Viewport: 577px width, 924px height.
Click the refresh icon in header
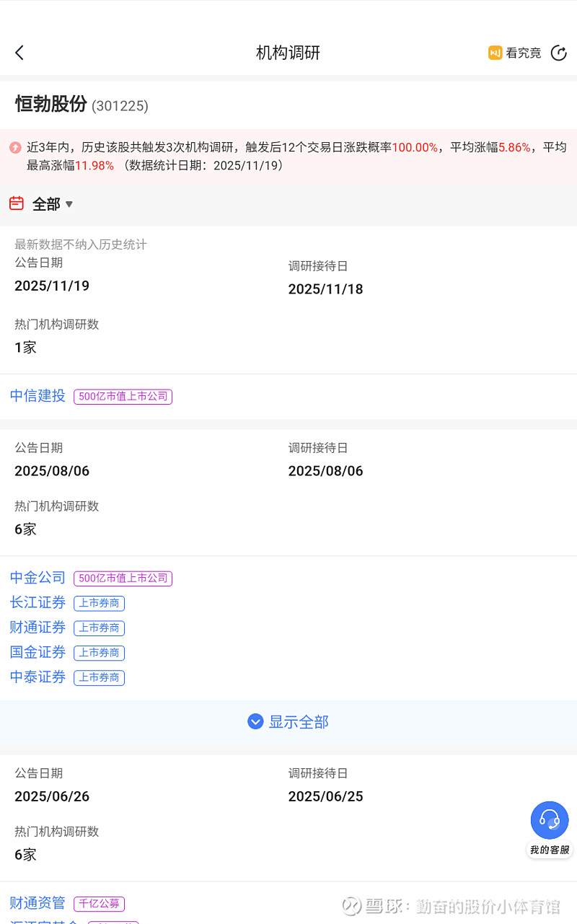(x=558, y=53)
